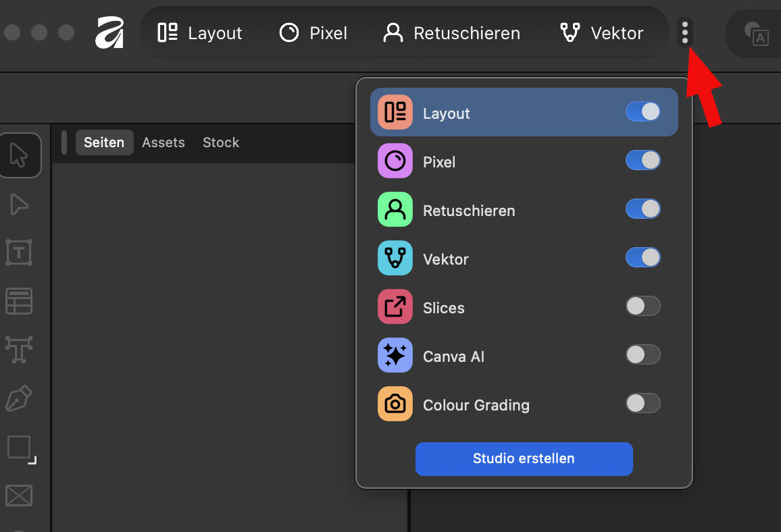Turn off the Pixel studio switch

click(643, 161)
